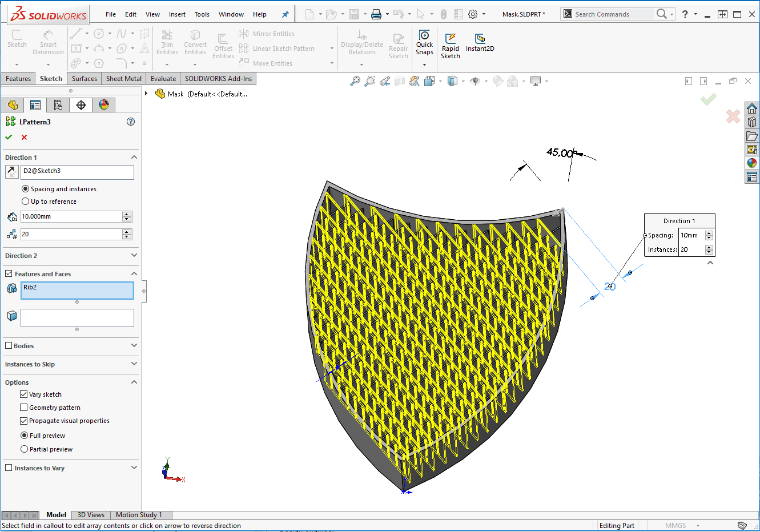Click the reverse direction arrow button
This screenshot has height=532, width=760.
point(11,171)
